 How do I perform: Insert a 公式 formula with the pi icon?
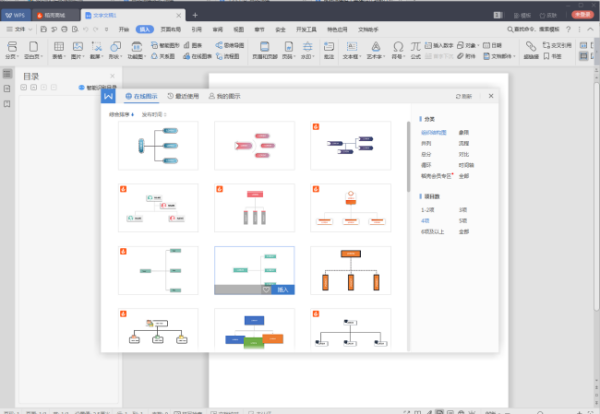pos(416,50)
